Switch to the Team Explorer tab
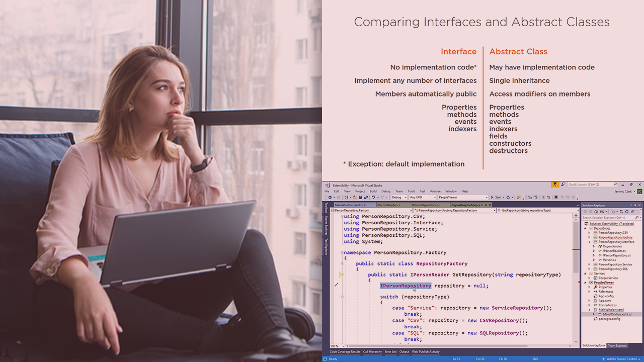 pyautogui.click(x=617, y=345)
